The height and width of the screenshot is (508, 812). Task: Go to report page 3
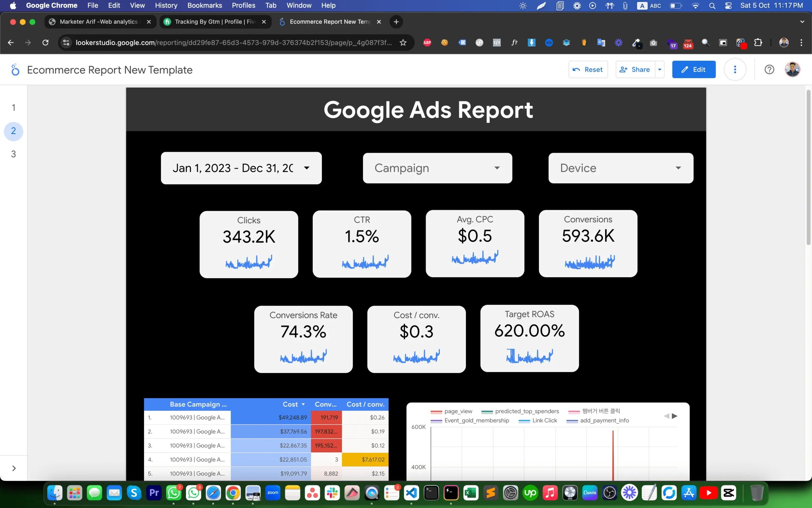coord(13,154)
